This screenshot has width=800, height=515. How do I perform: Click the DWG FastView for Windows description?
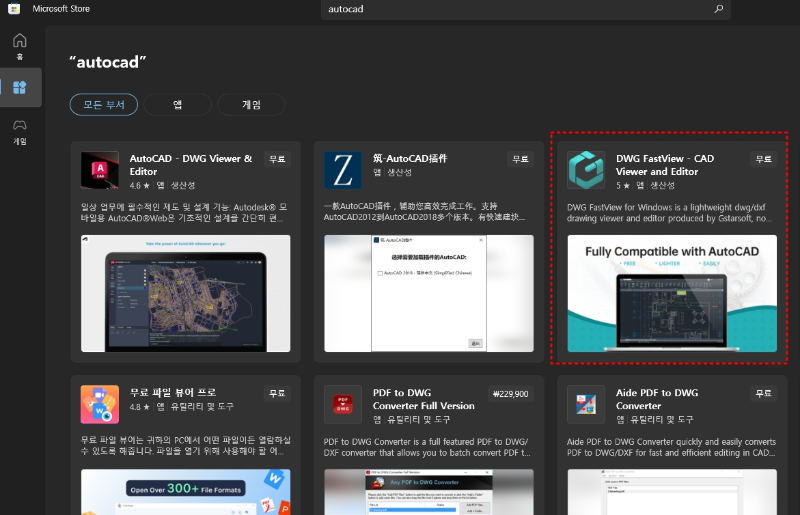669,213
